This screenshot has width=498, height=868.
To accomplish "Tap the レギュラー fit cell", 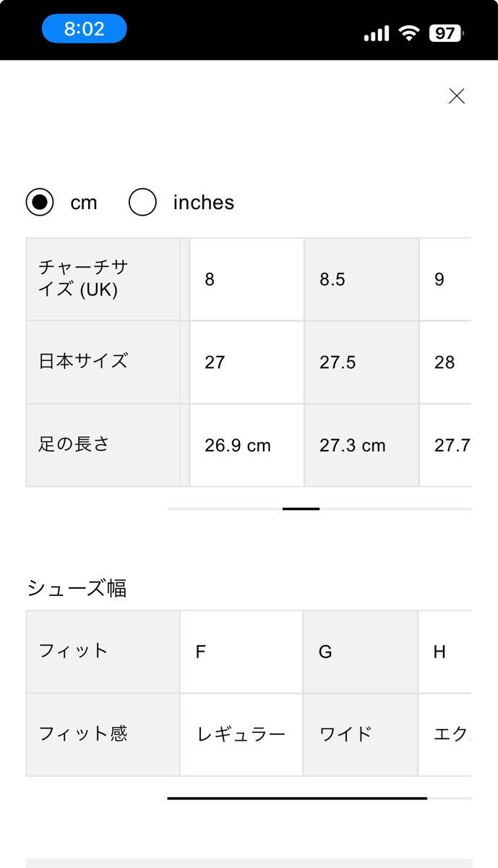I will (x=241, y=735).
